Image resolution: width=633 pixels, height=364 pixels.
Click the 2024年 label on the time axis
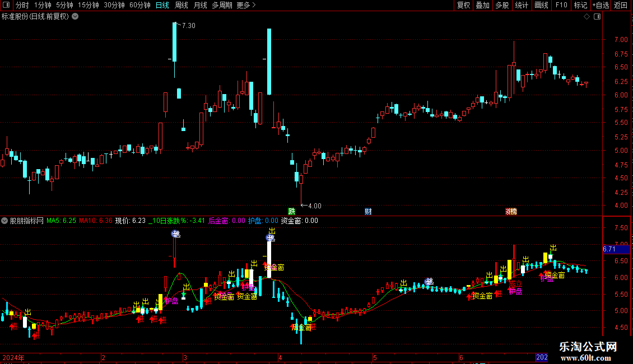click(x=13, y=358)
